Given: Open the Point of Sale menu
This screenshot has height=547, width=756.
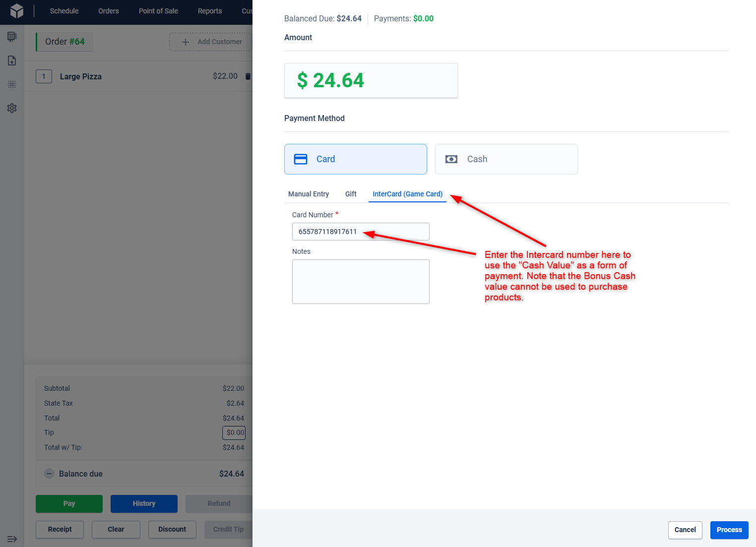Looking at the screenshot, I should click(158, 11).
